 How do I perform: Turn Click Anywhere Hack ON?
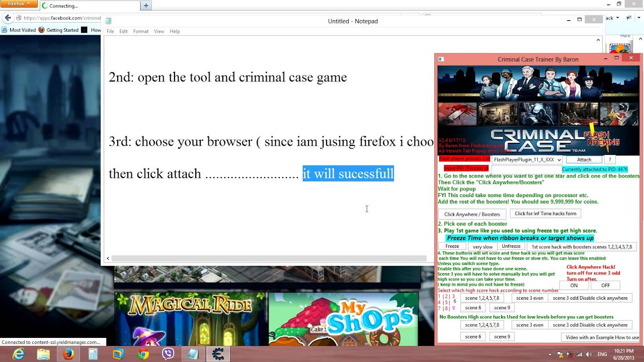tap(574, 285)
